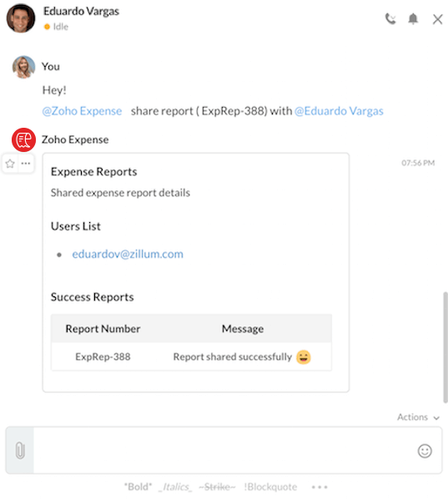Click the Success Reports heading

(93, 296)
